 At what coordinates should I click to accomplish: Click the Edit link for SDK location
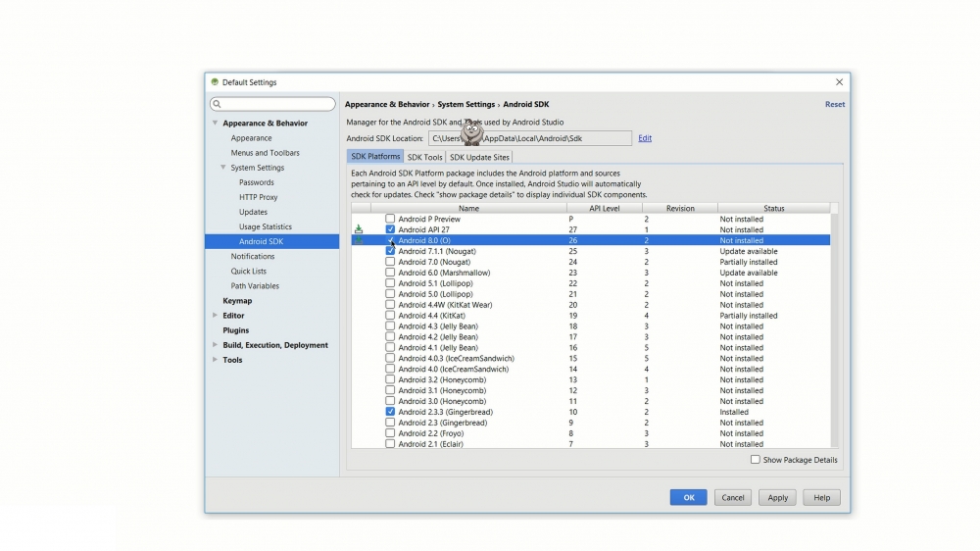pos(645,138)
